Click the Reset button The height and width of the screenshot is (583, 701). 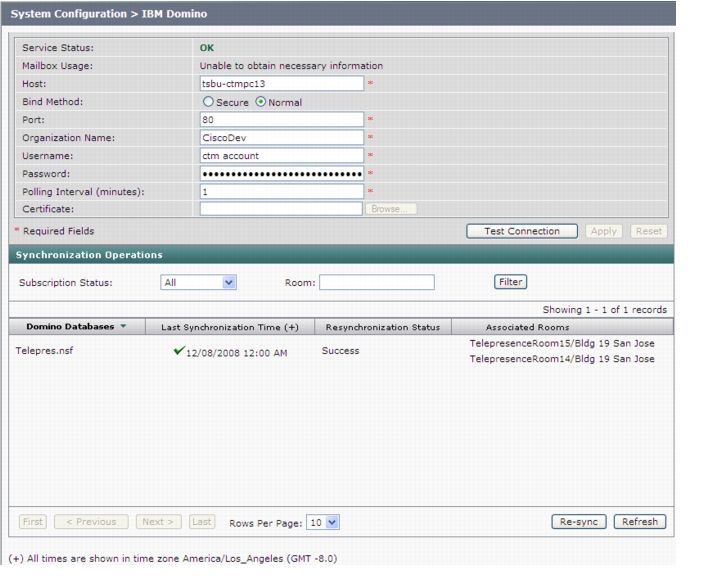pyautogui.click(x=649, y=231)
